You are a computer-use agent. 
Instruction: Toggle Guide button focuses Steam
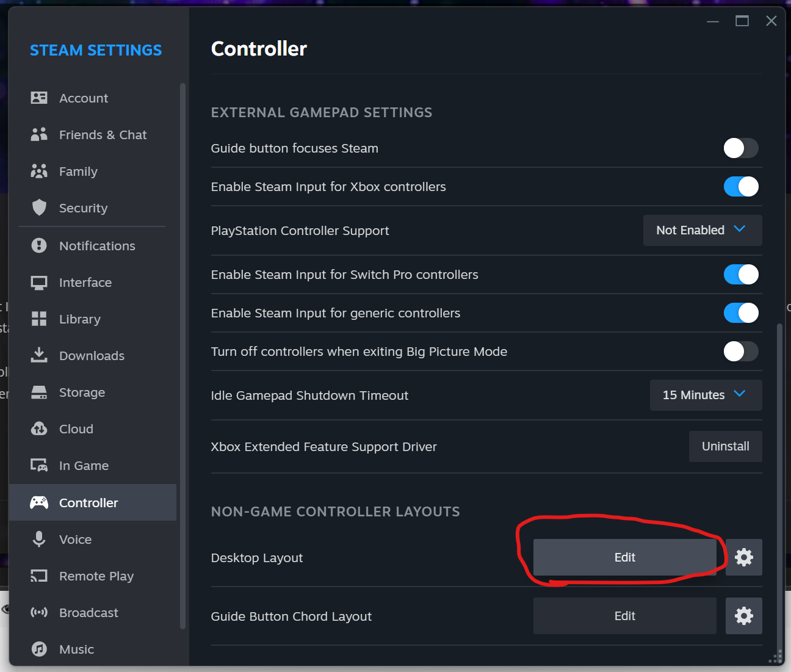[x=741, y=148]
